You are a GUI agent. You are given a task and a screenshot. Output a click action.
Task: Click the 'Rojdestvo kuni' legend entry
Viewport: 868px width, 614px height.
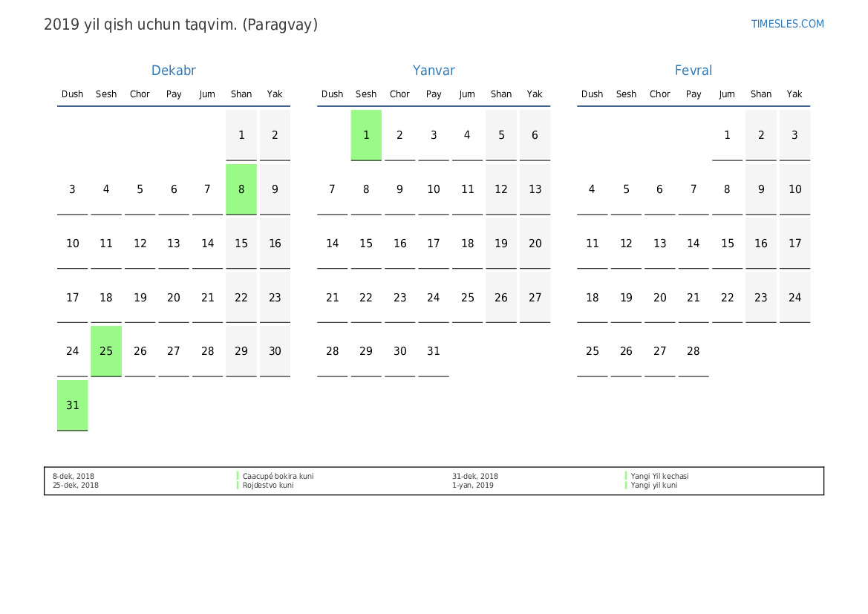tap(268, 485)
